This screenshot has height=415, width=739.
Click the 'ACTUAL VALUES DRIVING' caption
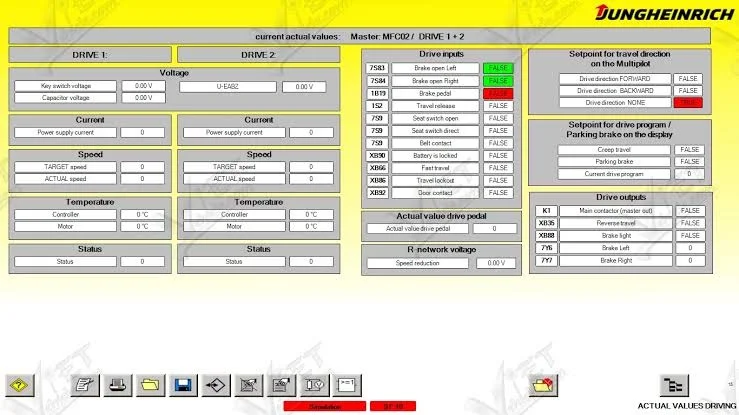coord(687,406)
